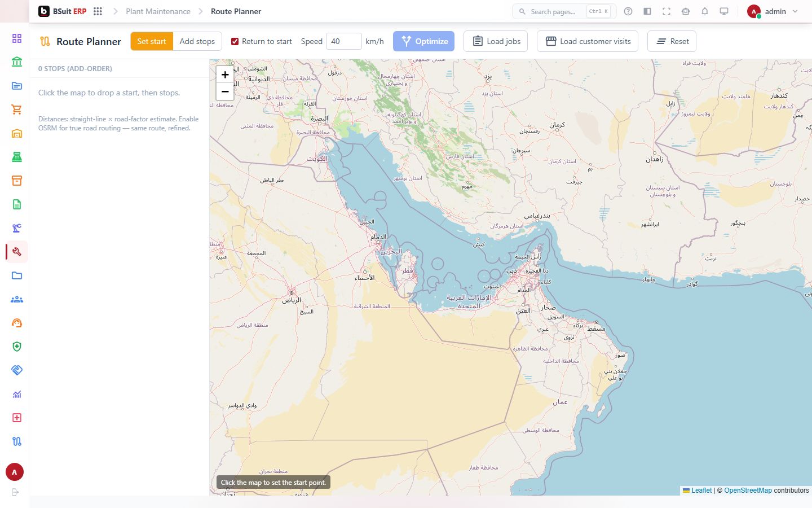Open the bank building sidebar module
The width and height of the screenshot is (812, 508).
(17, 62)
